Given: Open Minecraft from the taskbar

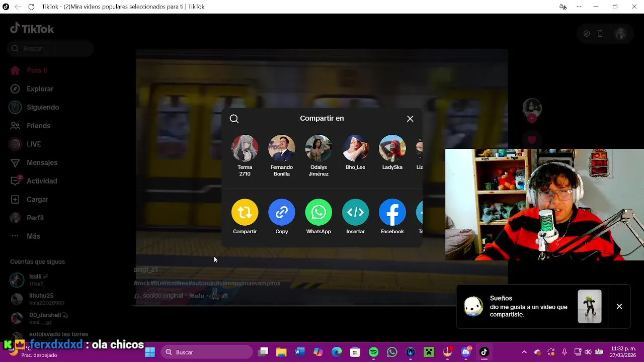Looking at the screenshot, I should [429, 352].
